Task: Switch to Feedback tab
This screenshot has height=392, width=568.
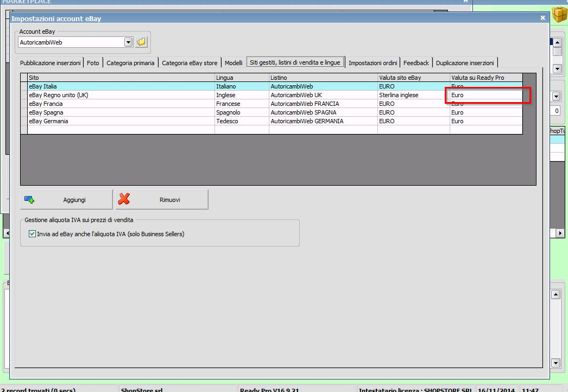Action: (416, 62)
